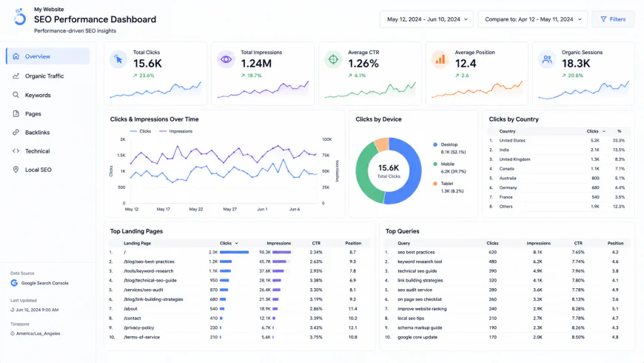Select United Kingdom country row
Viewport: 644px width, 363px height.
pyautogui.click(x=559, y=159)
